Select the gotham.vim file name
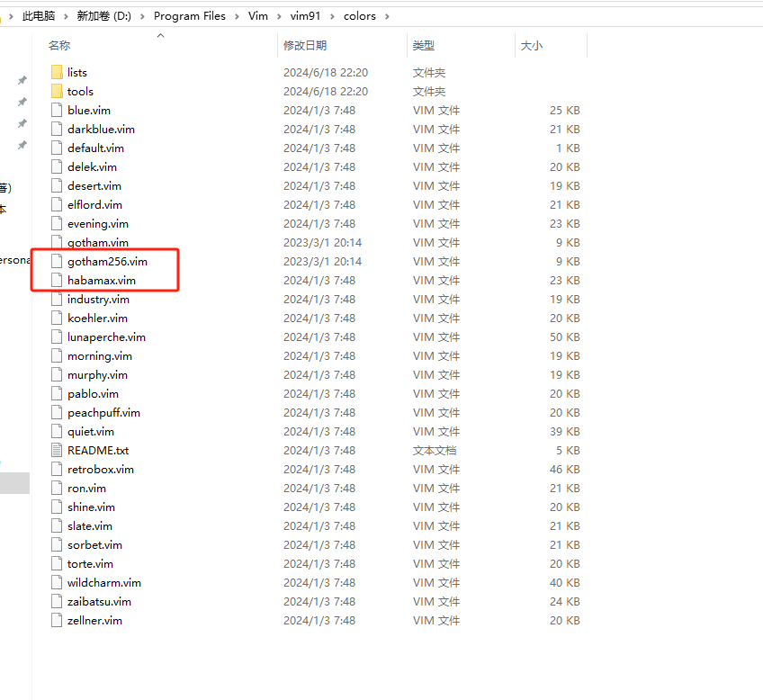 click(x=98, y=243)
